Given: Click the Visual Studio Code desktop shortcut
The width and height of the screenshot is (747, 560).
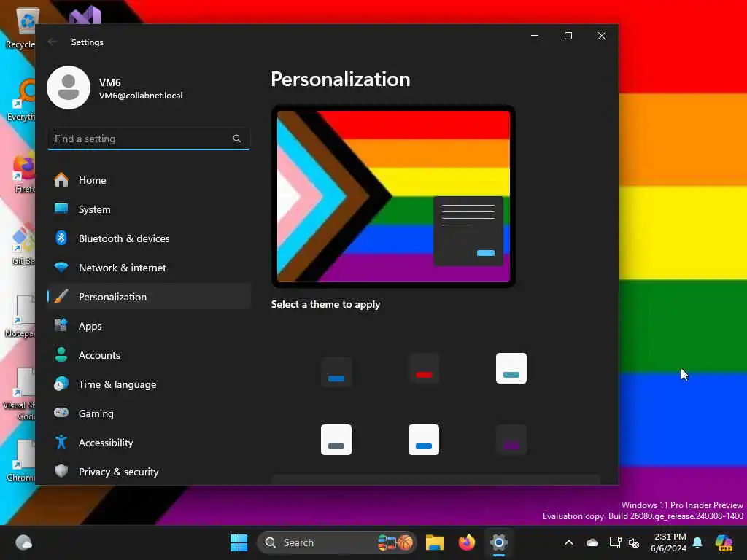Looking at the screenshot, I should click(x=20, y=394).
